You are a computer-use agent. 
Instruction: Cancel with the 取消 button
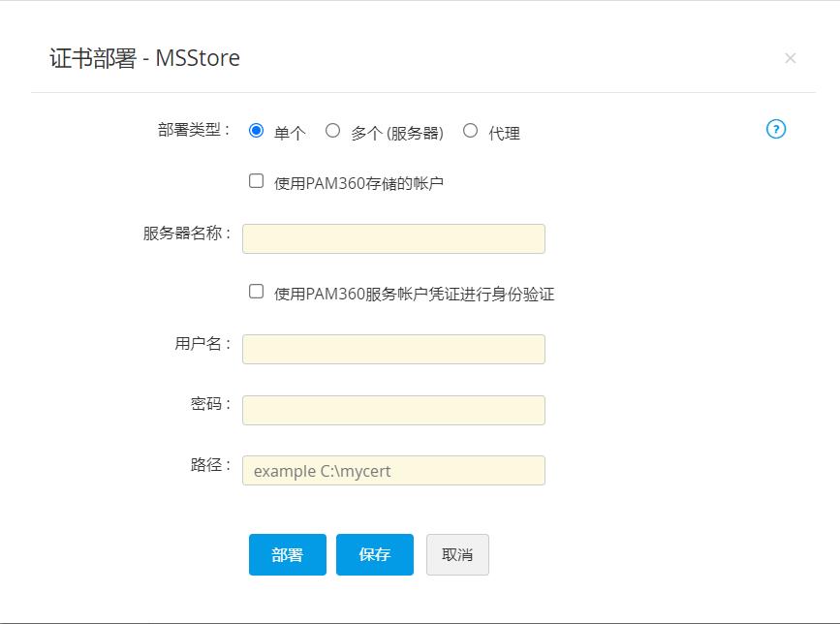(457, 555)
